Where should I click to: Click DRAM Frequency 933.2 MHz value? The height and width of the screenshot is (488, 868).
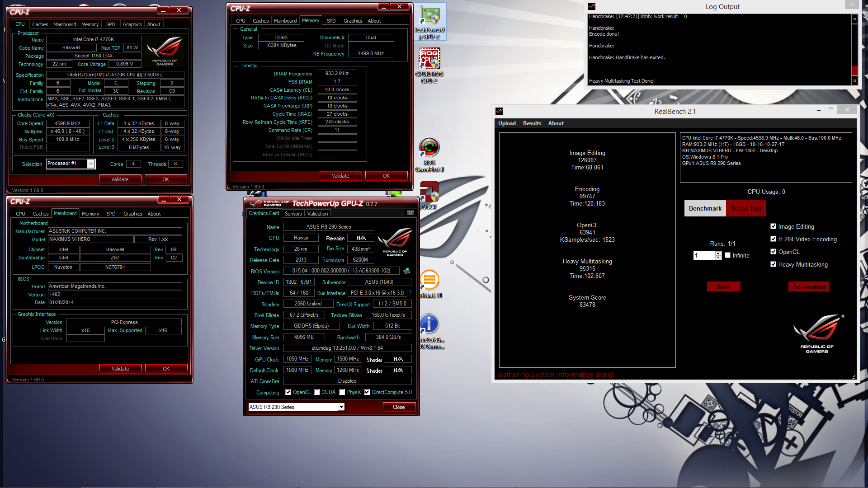[x=337, y=73]
